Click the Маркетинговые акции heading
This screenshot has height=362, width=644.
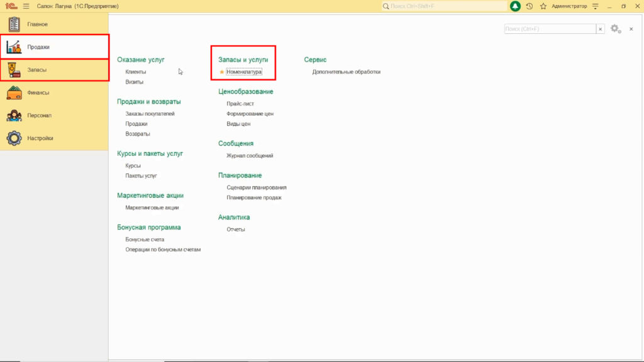(150, 196)
